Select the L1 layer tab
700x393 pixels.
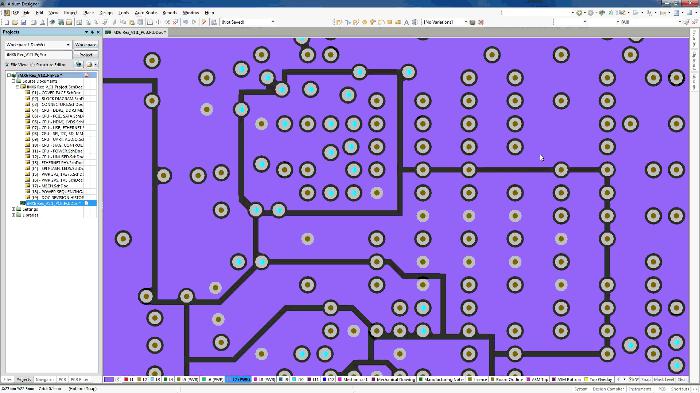(129, 380)
